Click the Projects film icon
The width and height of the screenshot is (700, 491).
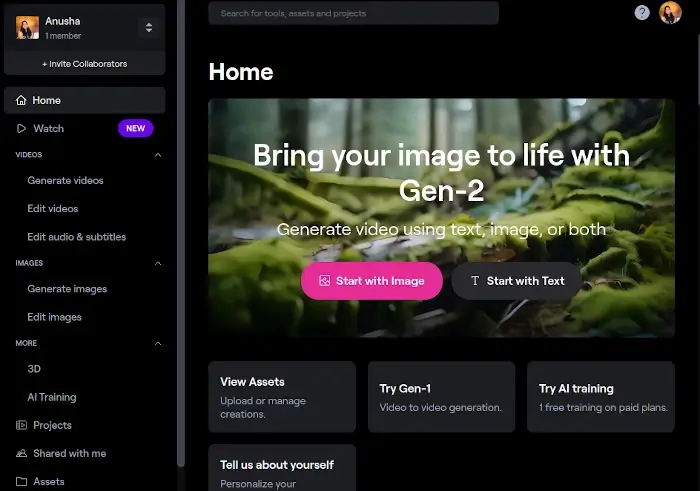click(21, 425)
